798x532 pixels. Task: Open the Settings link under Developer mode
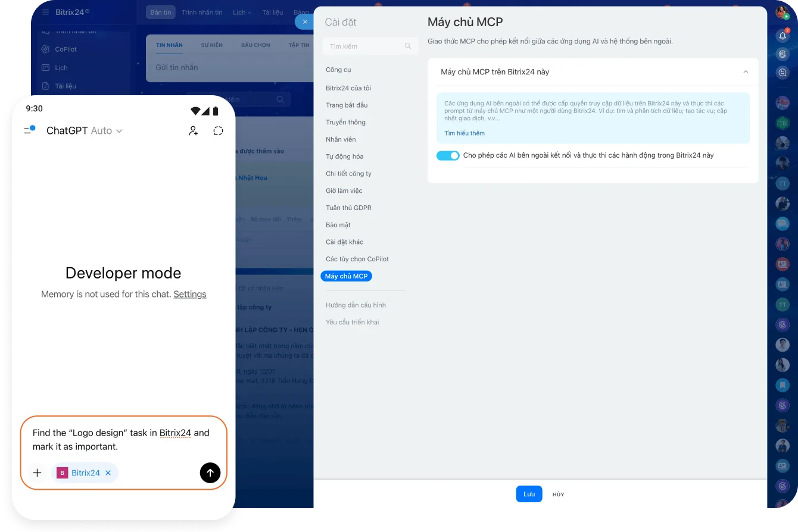pos(190,294)
